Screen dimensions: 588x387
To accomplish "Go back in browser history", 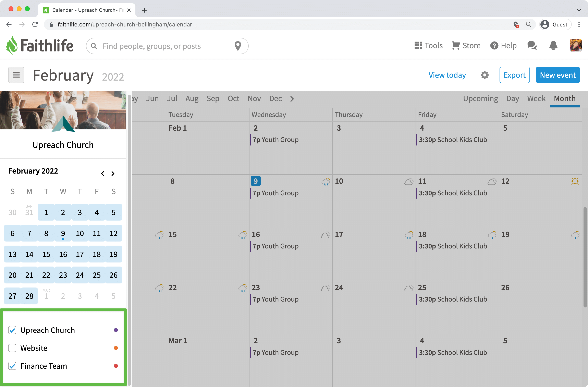I will click(x=9, y=24).
